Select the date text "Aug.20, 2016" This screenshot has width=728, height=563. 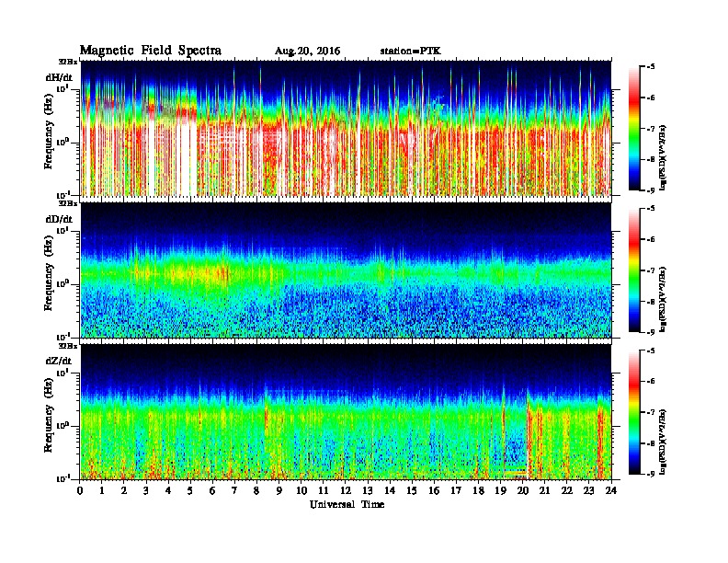[x=307, y=52]
